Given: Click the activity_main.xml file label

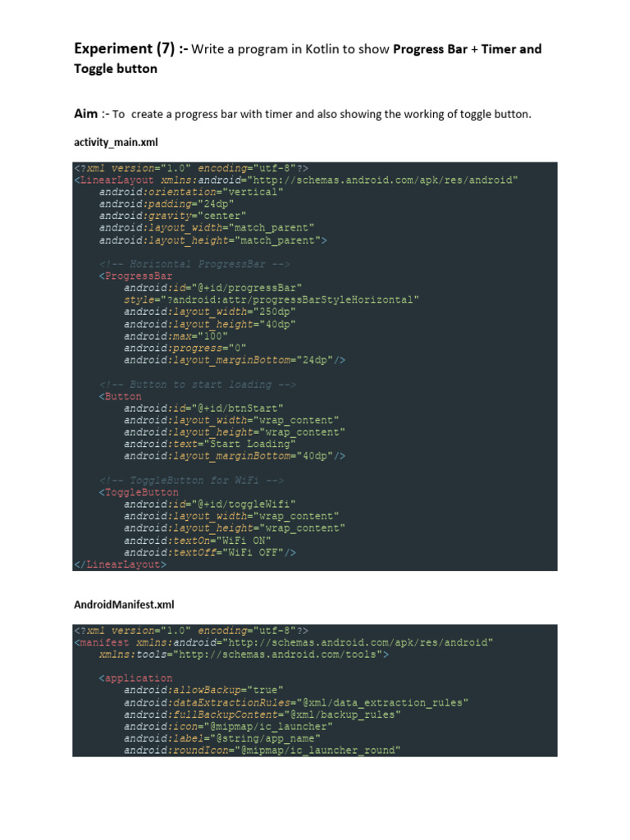Looking at the screenshot, I should pos(116,143).
